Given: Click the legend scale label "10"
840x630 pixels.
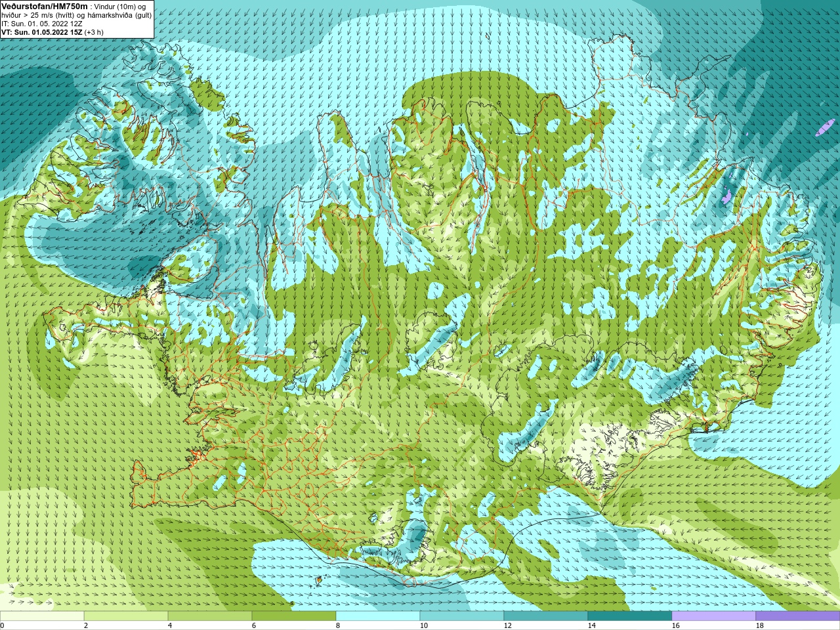Looking at the screenshot, I should [423, 625].
